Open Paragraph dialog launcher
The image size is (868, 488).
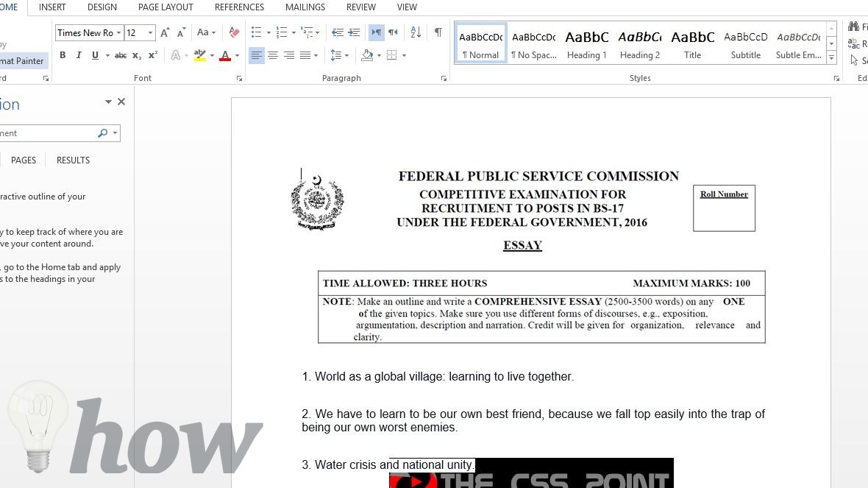click(x=444, y=79)
